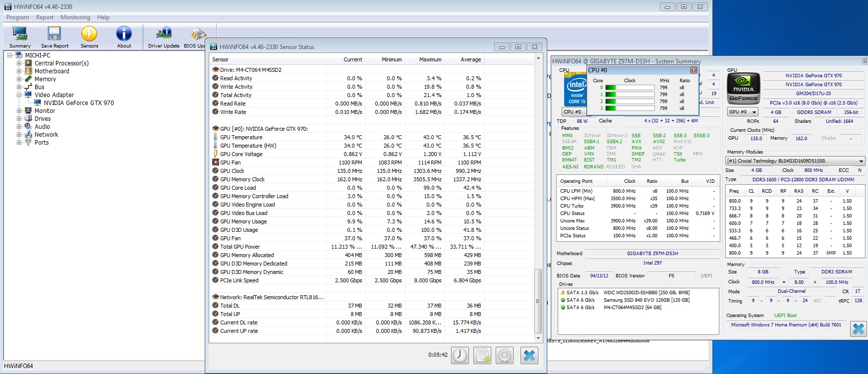Image resolution: width=868 pixels, height=374 pixels.
Task: Click the GIGABYTE Z97M-DS3H motherboard field
Action: pyautogui.click(x=652, y=254)
